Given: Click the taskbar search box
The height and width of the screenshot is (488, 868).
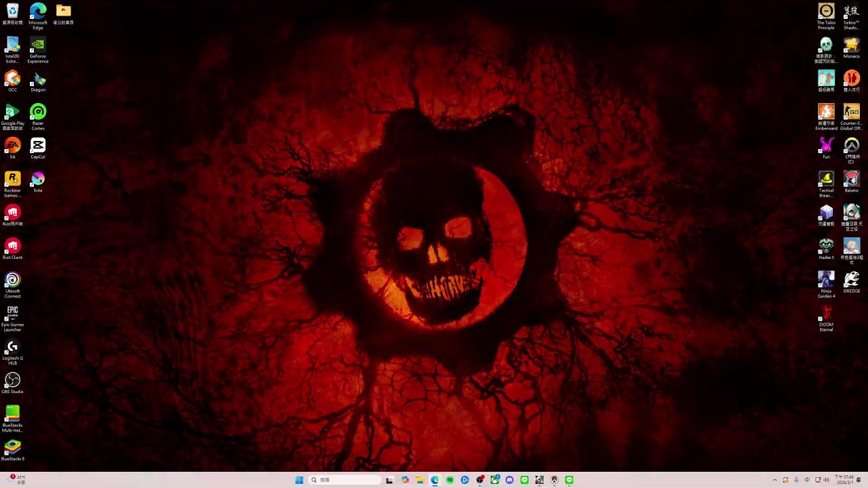Looking at the screenshot, I should 344,480.
